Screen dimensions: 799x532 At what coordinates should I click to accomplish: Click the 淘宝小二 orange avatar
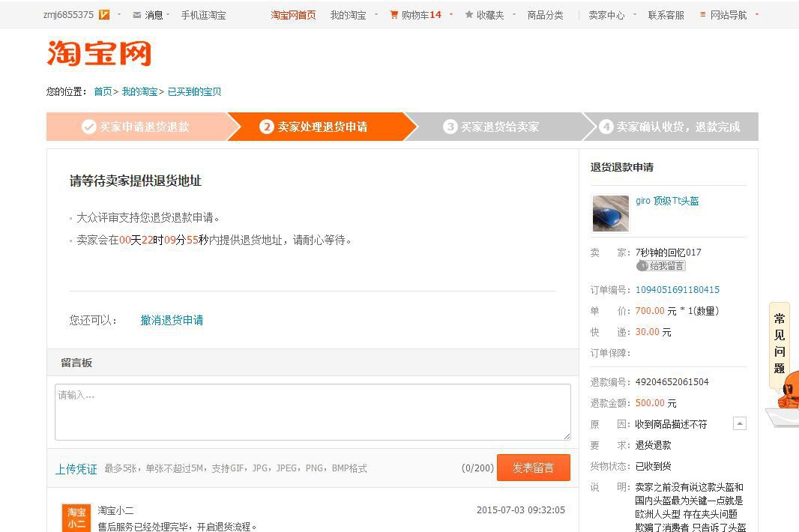pyautogui.click(x=76, y=518)
